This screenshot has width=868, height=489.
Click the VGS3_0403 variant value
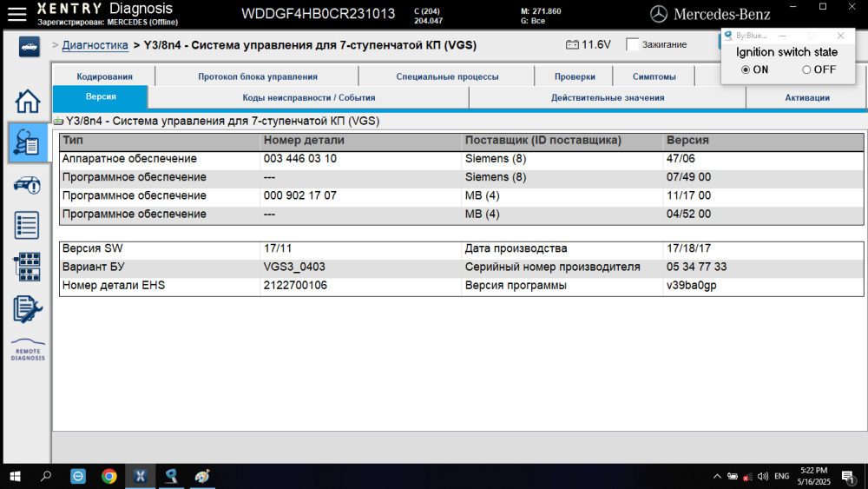[x=294, y=267]
